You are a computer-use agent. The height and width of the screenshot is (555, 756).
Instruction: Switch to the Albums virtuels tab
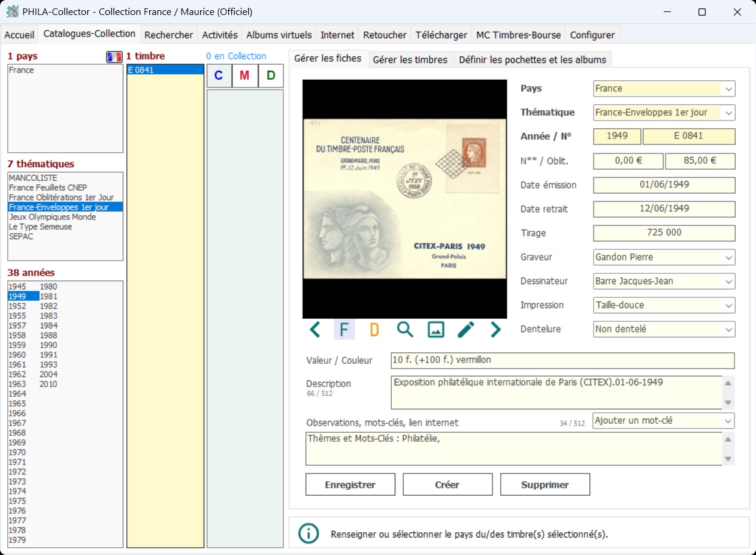tap(279, 35)
